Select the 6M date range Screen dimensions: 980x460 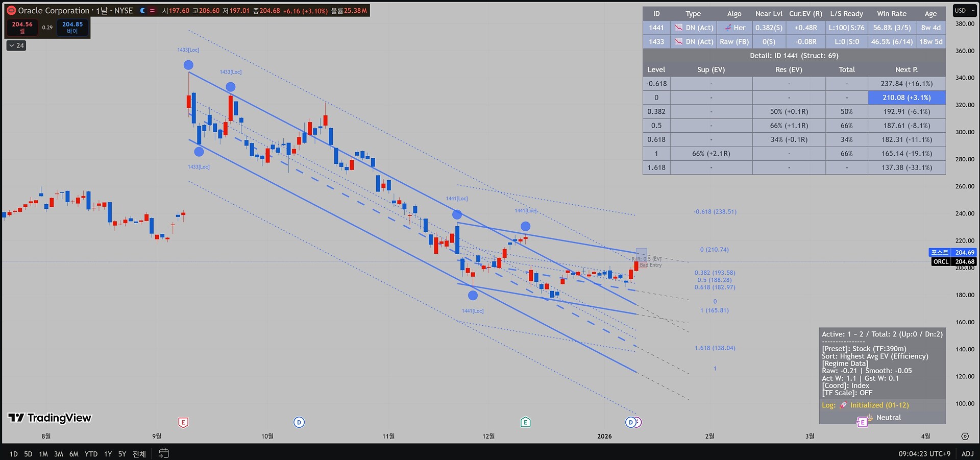(74, 454)
